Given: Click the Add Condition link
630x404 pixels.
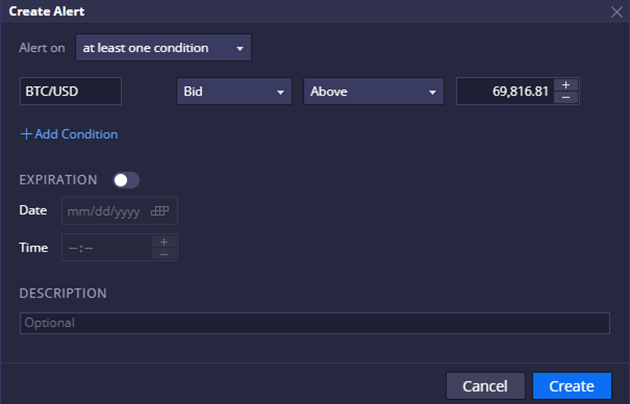Looking at the screenshot, I should point(76,134).
